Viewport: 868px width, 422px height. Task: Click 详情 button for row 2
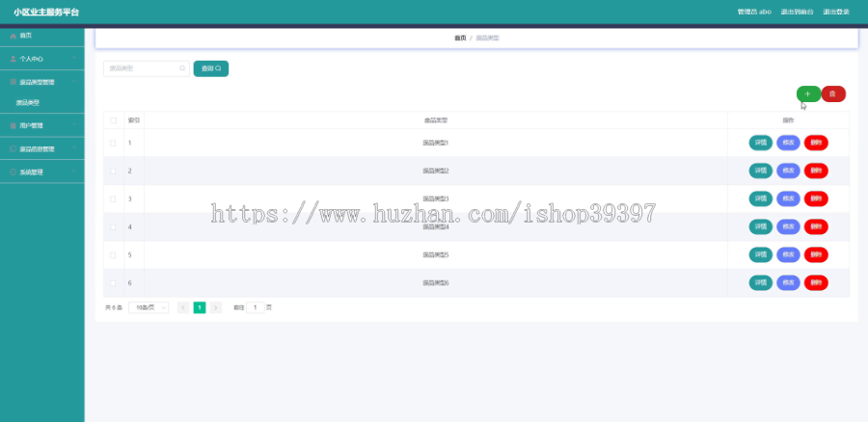click(x=761, y=171)
